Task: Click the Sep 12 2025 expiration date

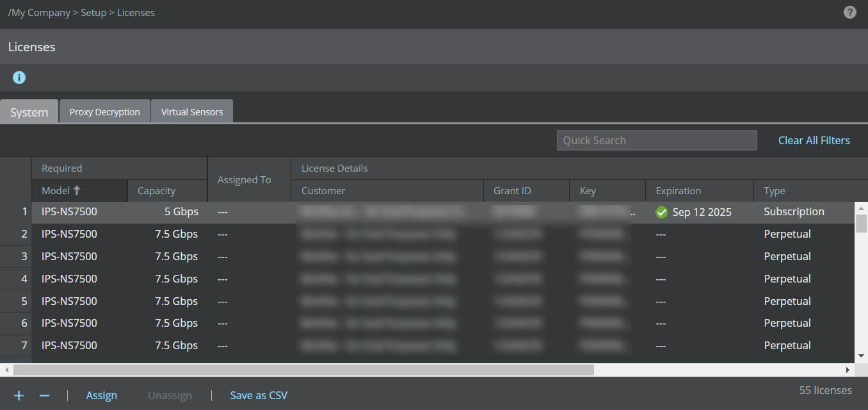Action: (x=702, y=212)
